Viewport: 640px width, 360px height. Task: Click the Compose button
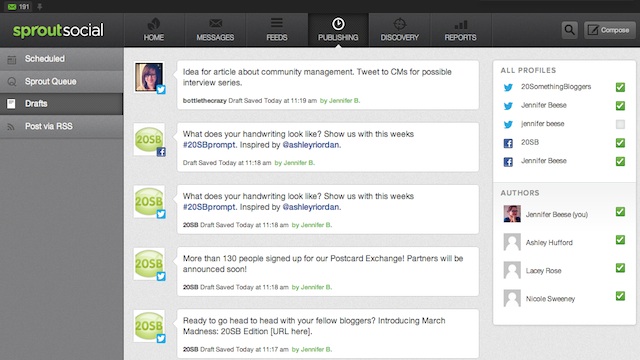[x=609, y=30]
